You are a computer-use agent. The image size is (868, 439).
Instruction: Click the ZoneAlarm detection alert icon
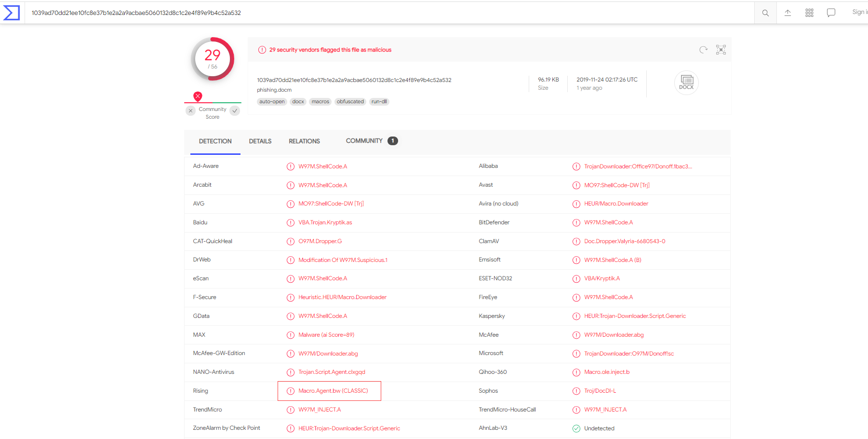tap(291, 428)
